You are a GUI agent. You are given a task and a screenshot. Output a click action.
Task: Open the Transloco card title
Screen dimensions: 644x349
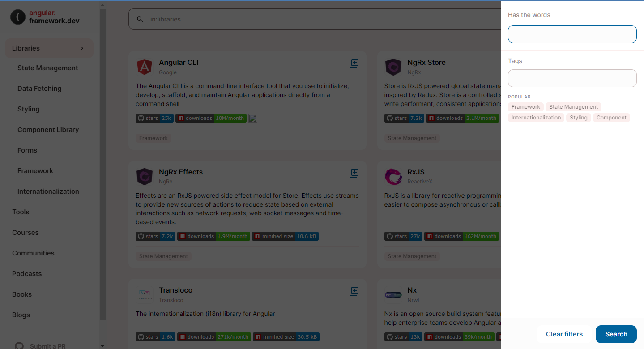(x=175, y=290)
